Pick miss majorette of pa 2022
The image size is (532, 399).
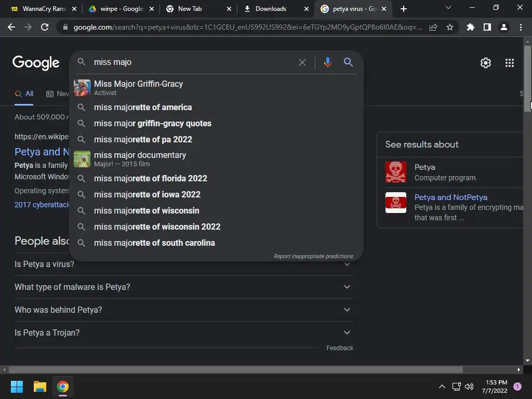point(216,139)
